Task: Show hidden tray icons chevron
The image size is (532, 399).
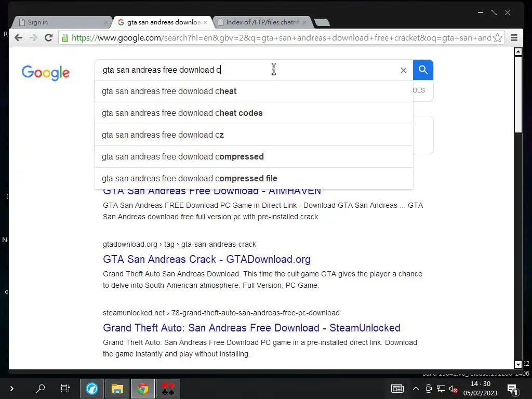Action: coord(416,389)
